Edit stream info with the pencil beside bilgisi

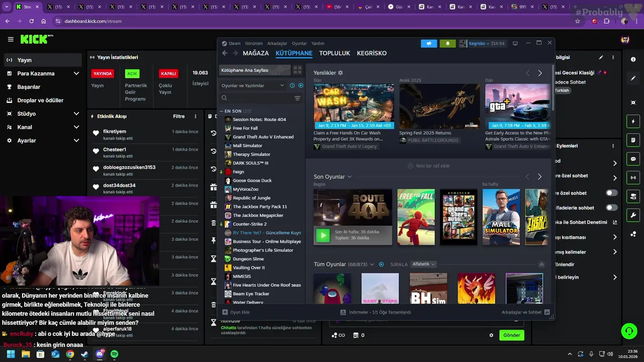601,57
